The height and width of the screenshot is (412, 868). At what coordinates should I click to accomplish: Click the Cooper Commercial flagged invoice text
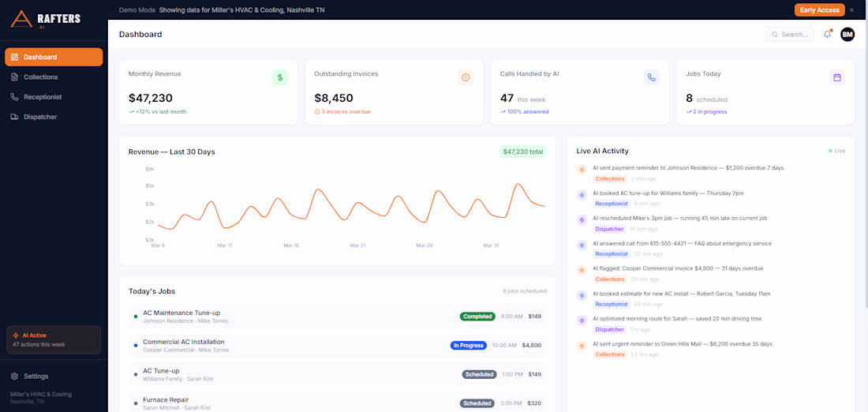[x=678, y=268]
